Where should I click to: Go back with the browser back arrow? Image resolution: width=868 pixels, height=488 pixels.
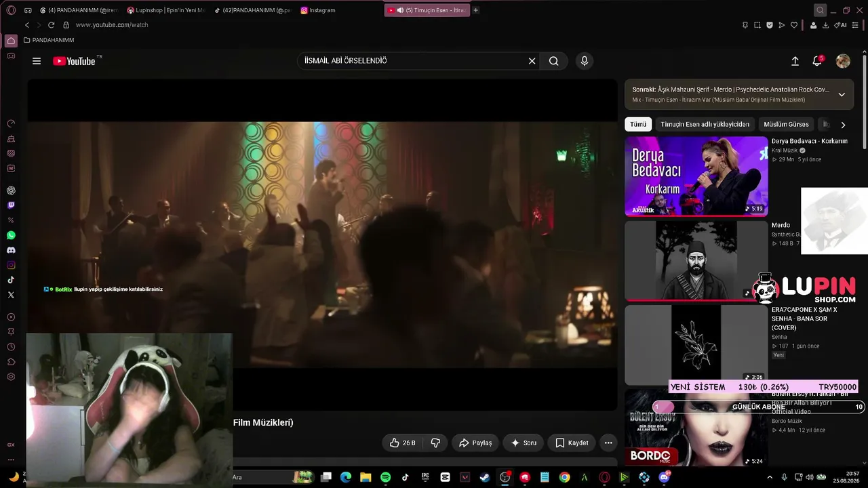27,25
